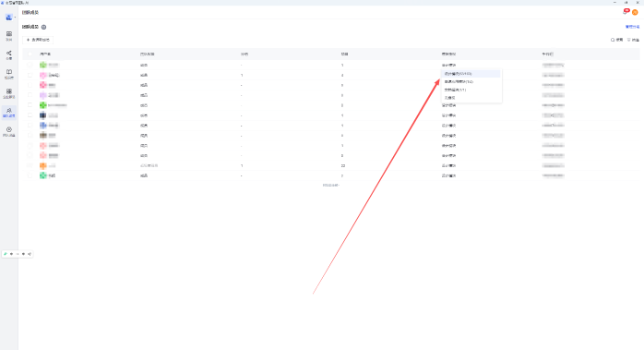Open seat type dropdown for dark navy avatar row
Image resolution: width=644 pixels, height=350 pixels.
448,115
